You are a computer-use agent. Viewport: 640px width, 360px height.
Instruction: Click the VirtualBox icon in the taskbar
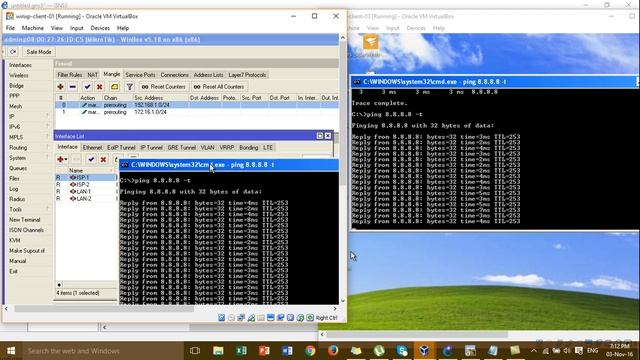424,351
